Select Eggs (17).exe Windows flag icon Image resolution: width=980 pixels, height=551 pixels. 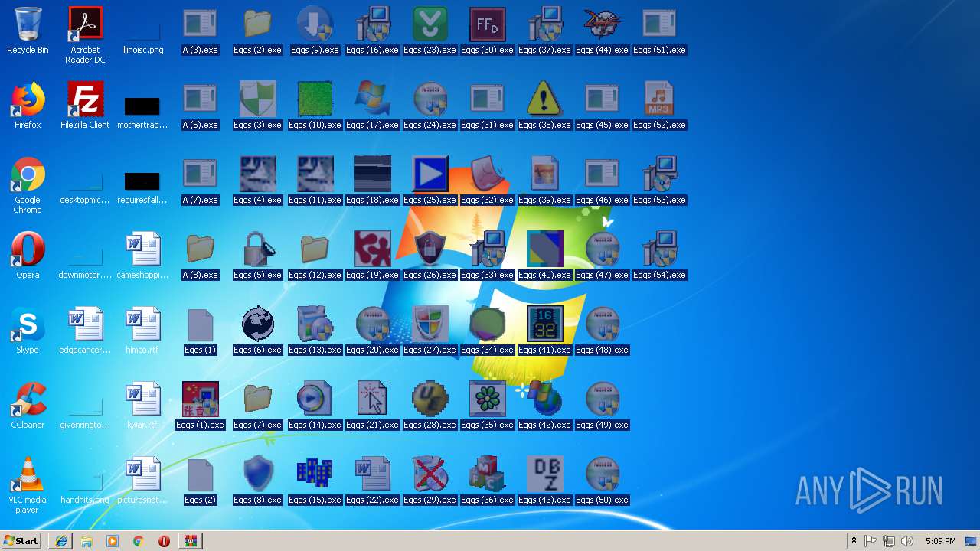coord(372,99)
